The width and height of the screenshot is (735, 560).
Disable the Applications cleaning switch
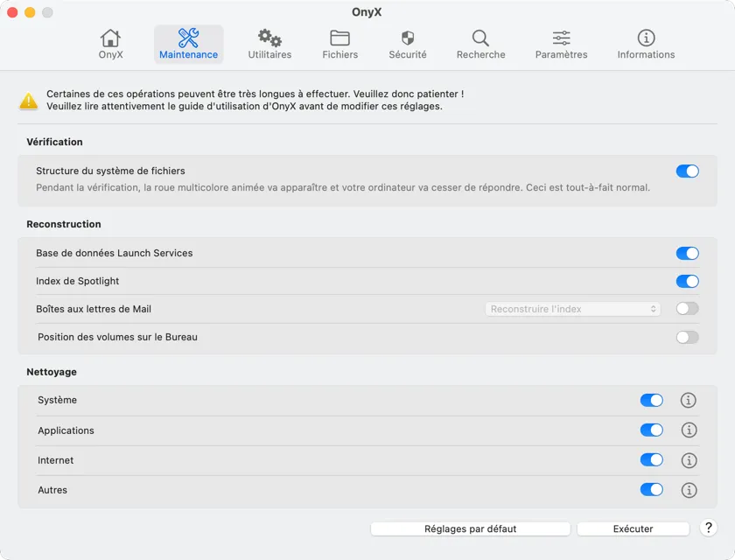tap(652, 430)
